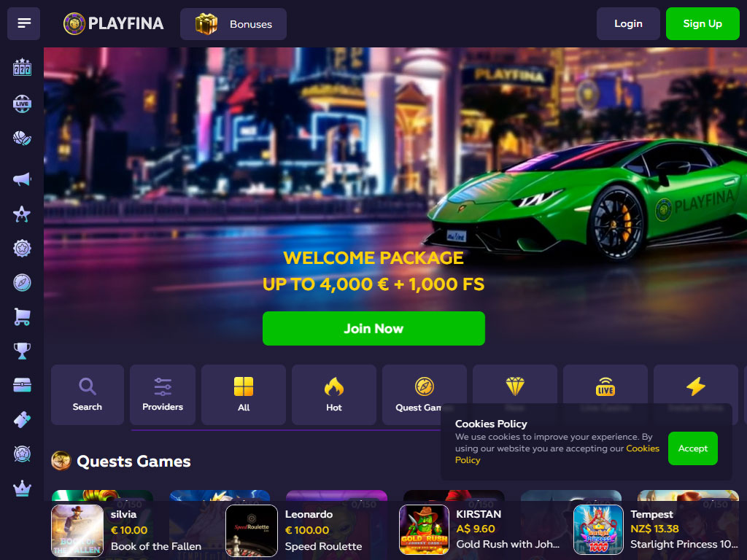The height and width of the screenshot is (560, 747).
Task: Open the Bonuses gift box button
Action: click(x=233, y=24)
